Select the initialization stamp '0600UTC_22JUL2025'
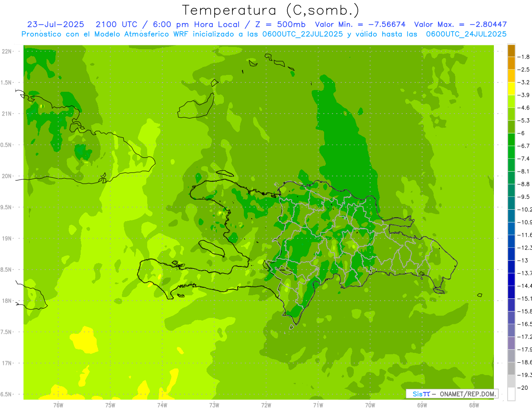532x411 pixels. (x=301, y=34)
